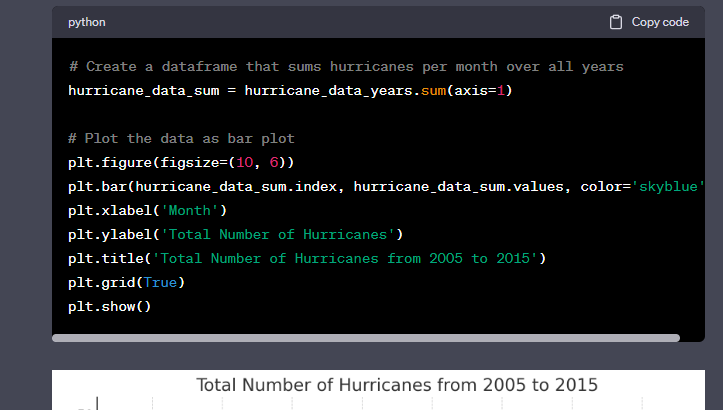
Task: Click the plt.grid(True) line
Action: pyautogui.click(x=126, y=282)
